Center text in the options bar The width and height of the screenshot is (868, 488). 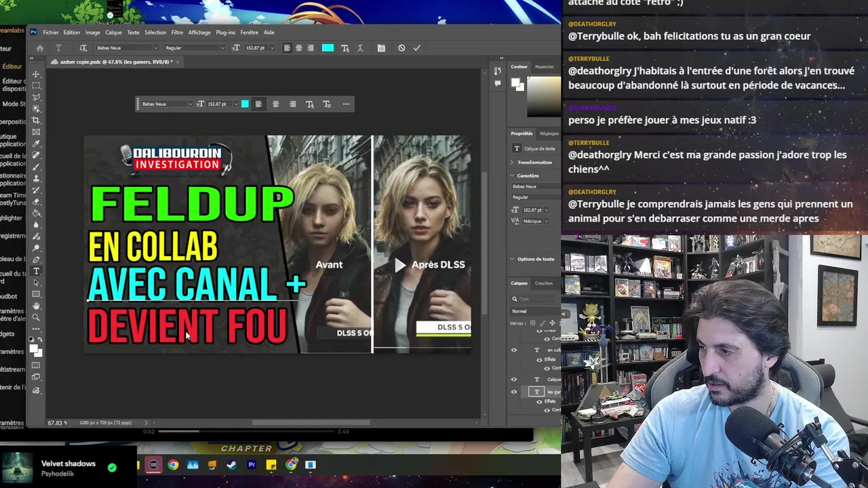[x=298, y=48]
